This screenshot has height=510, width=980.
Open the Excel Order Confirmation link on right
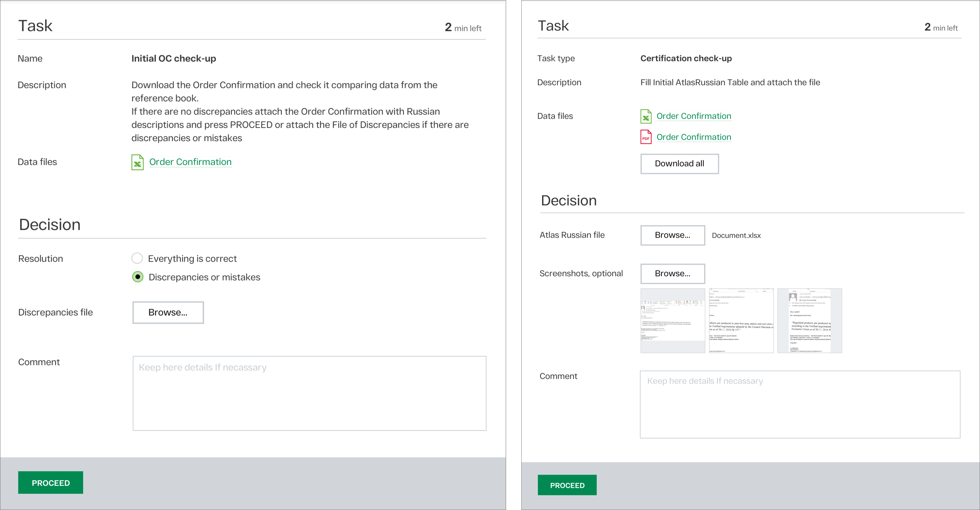(x=694, y=116)
